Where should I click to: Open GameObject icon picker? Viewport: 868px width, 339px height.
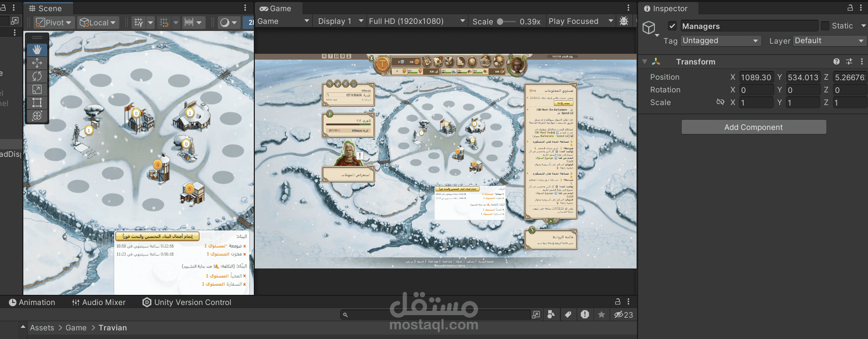pyautogui.click(x=650, y=28)
